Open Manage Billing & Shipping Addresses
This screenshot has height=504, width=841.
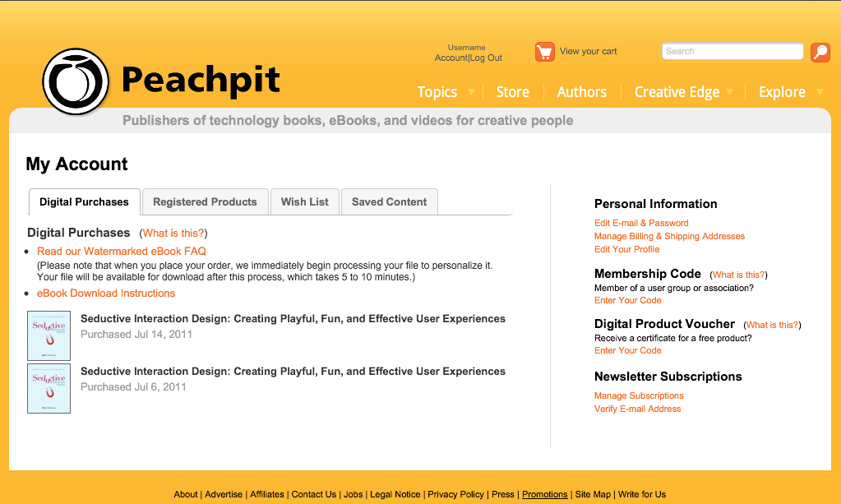coord(669,236)
